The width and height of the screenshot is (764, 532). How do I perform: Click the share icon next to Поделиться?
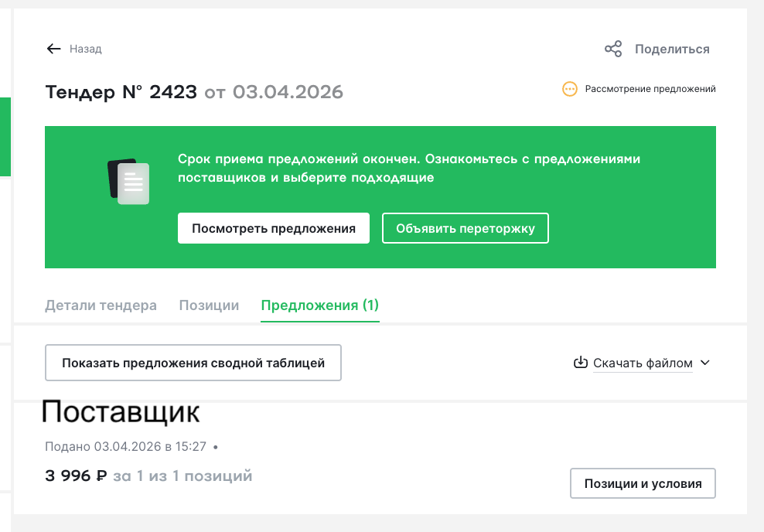[x=613, y=49]
